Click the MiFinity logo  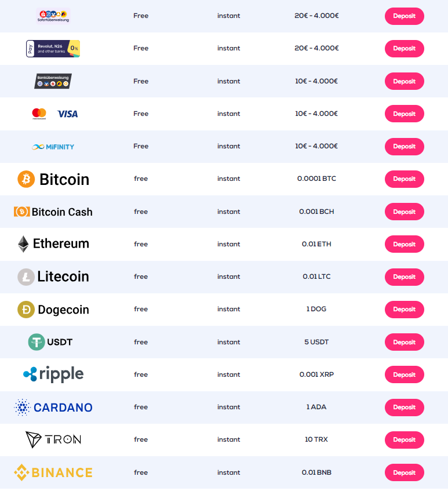[53, 147]
